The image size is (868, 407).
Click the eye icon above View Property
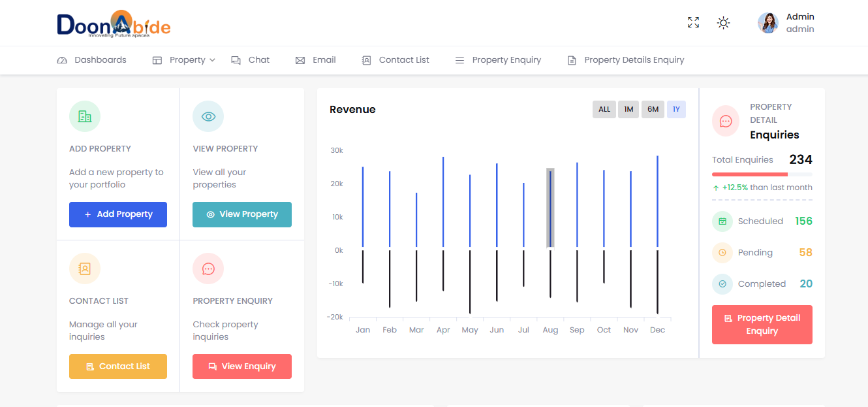point(208,117)
